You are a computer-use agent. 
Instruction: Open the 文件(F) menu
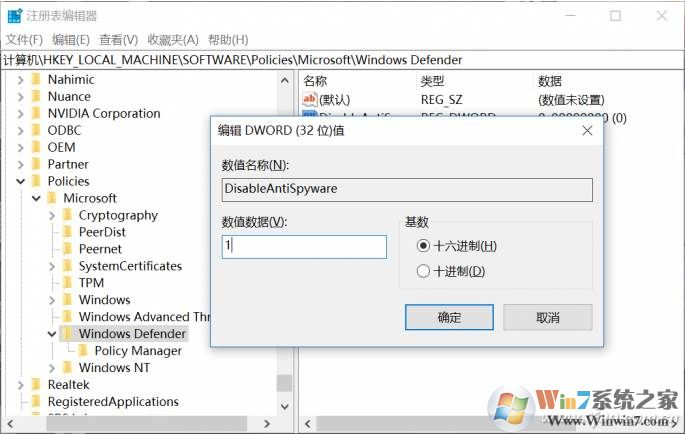[24, 40]
